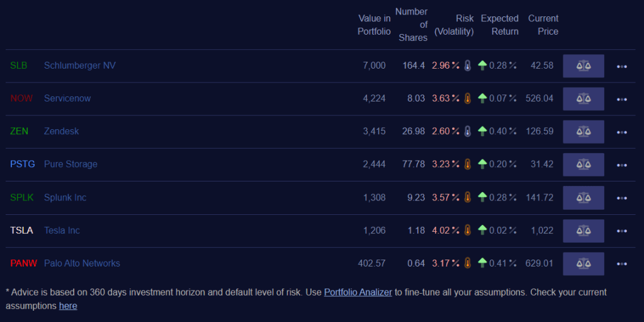Screen dimensions: 644x322
Task: Click the PSTG ticker symbol
Action: [23, 164]
